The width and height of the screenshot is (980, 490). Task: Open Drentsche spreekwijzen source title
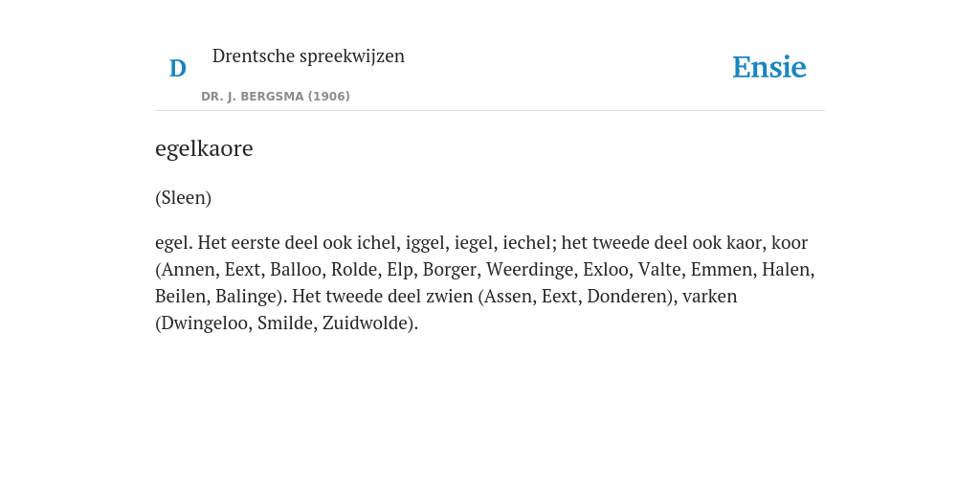pyautogui.click(x=308, y=56)
